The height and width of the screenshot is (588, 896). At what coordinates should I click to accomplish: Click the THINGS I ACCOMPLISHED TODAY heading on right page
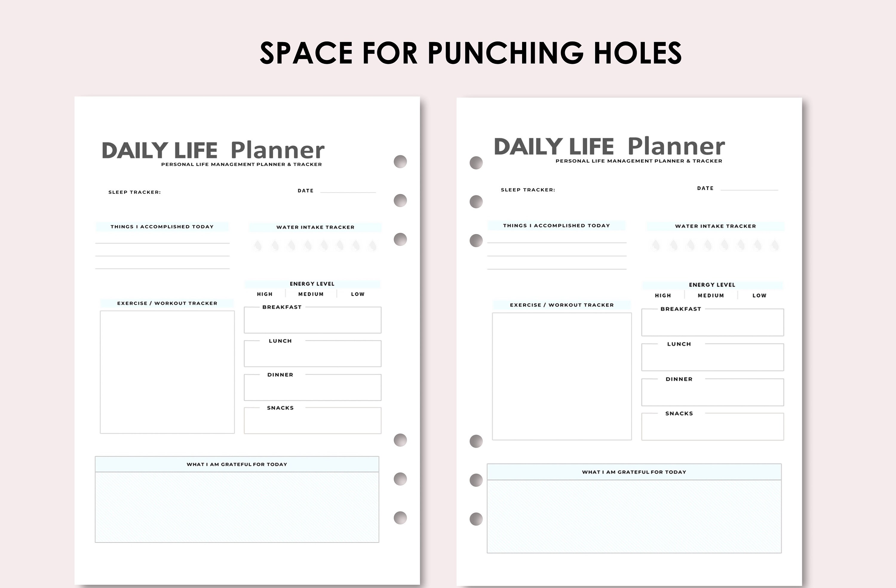(x=556, y=225)
